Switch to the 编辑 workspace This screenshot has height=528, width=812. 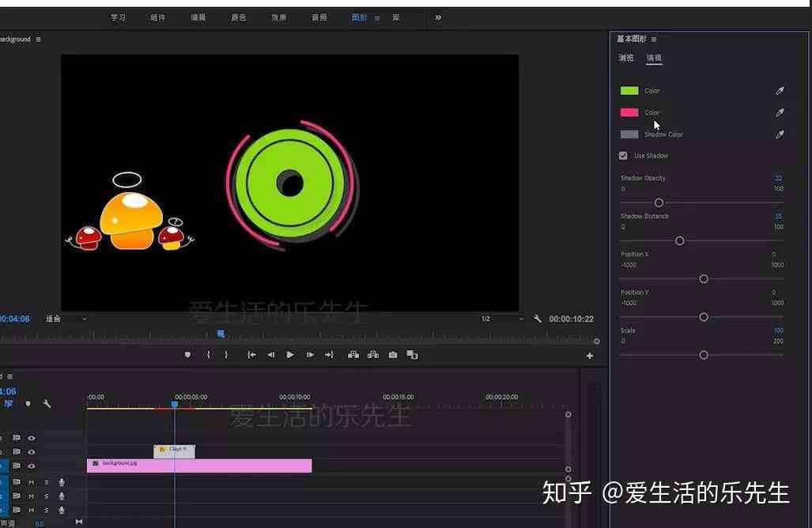(198, 17)
